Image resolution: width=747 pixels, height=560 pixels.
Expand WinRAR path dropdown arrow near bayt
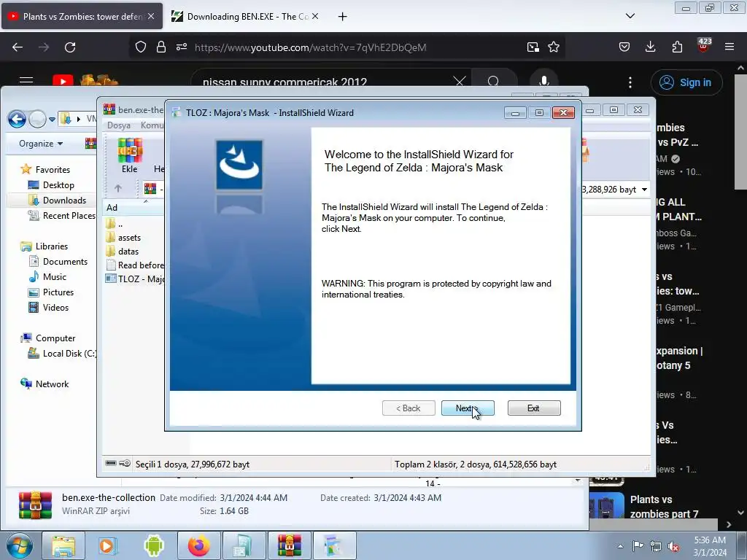[x=644, y=189]
